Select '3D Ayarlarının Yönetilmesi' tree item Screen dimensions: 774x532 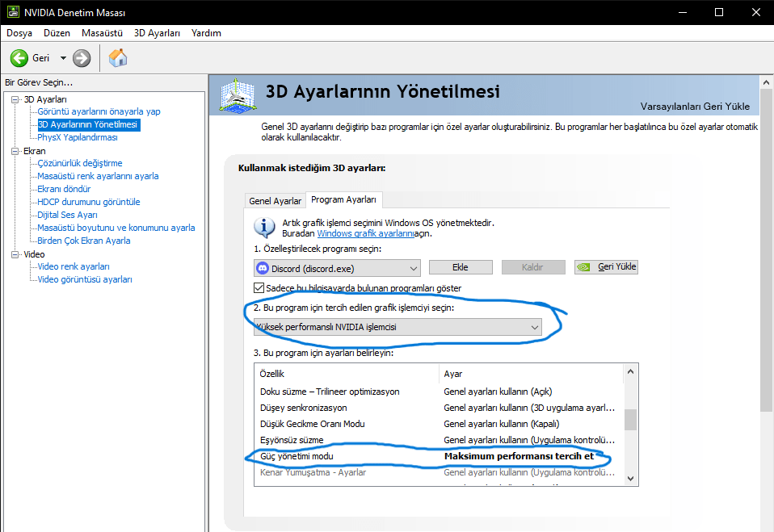pyautogui.click(x=89, y=125)
